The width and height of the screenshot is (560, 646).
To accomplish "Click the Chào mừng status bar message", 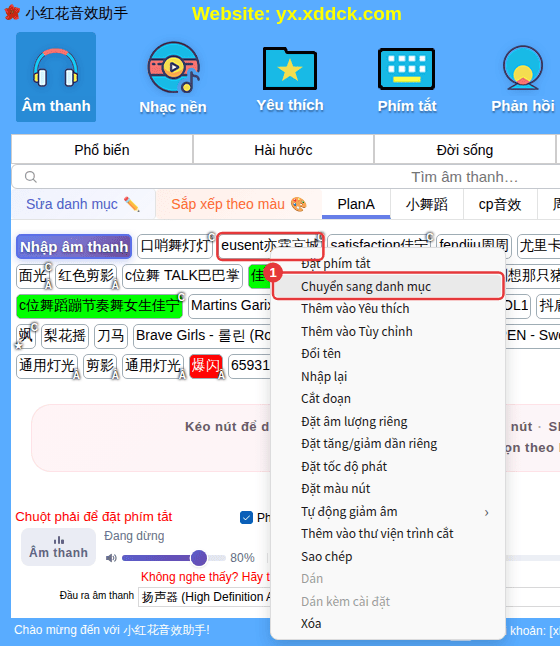I will [x=112, y=630].
